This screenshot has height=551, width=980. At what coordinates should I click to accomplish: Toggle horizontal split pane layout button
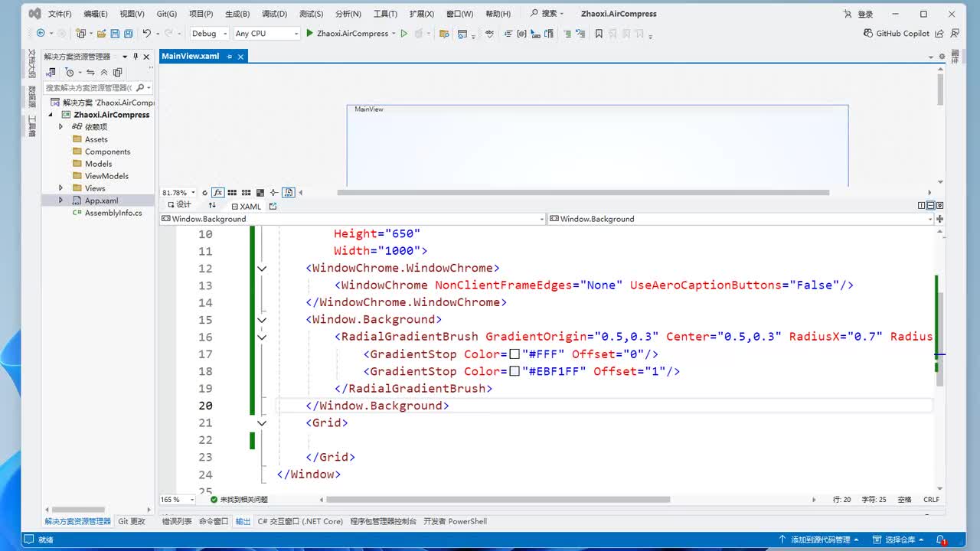pyautogui.click(x=930, y=206)
